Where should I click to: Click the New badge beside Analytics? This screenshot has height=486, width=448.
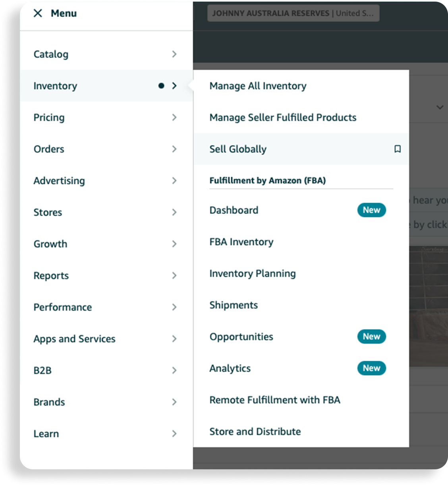click(x=371, y=368)
